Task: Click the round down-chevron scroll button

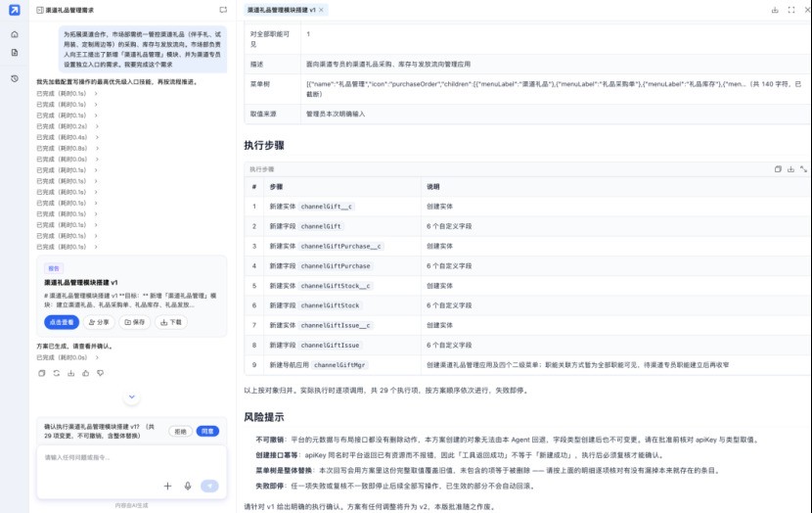Action: [x=131, y=396]
